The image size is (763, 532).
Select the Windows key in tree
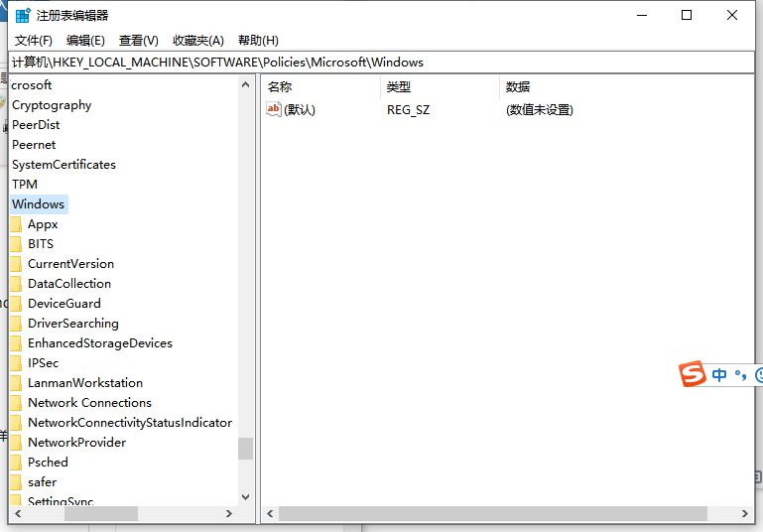pyautogui.click(x=38, y=204)
